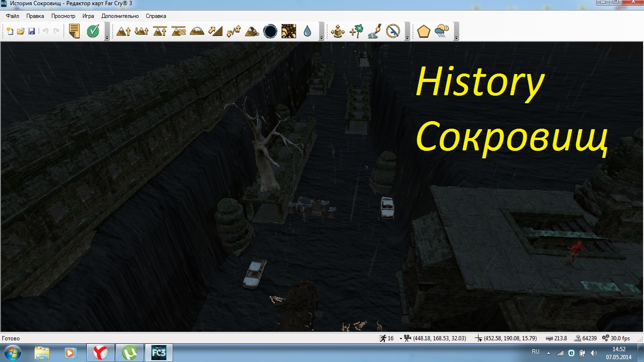Select the raise terrain bump tool
644x362 pixels.
point(124,31)
